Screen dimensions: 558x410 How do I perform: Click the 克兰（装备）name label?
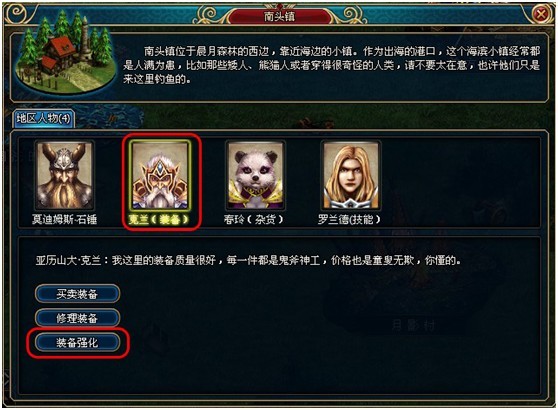[x=158, y=220]
